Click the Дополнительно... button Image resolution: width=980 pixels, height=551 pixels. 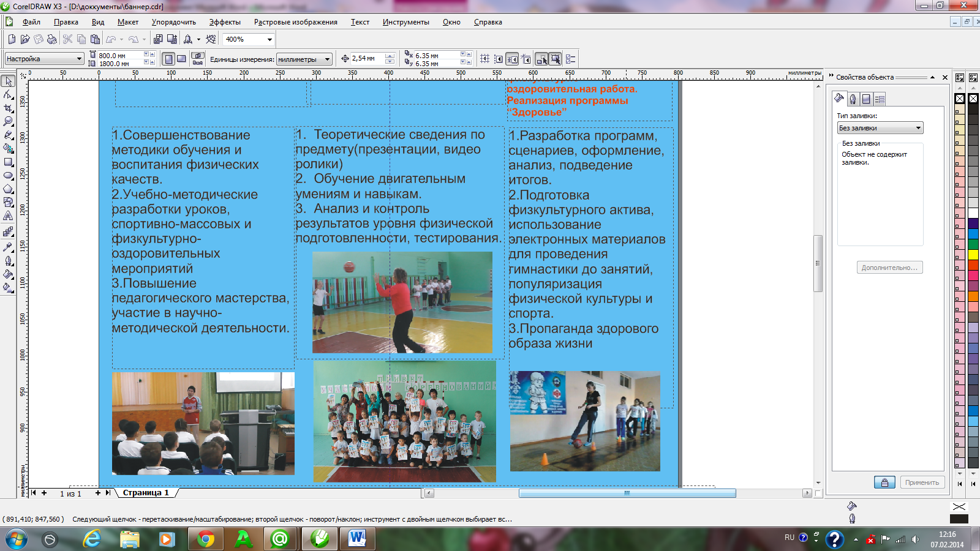click(x=889, y=268)
